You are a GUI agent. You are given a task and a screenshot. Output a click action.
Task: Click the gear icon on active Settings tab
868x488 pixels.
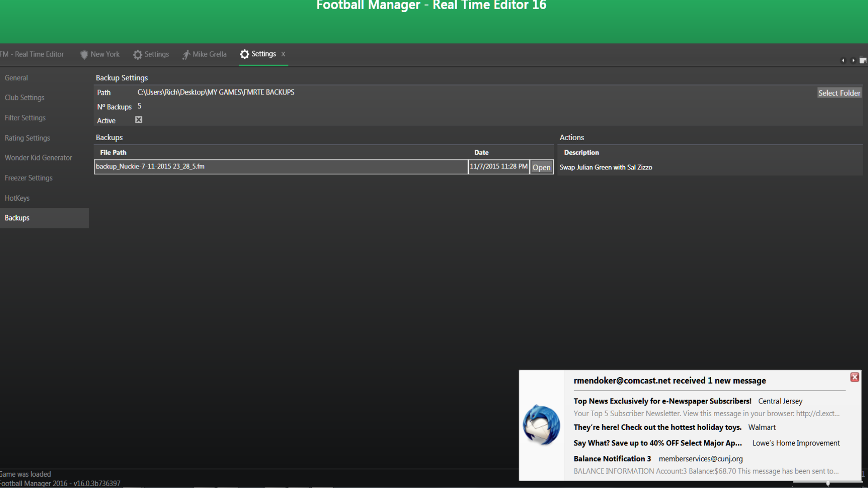click(x=245, y=54)
